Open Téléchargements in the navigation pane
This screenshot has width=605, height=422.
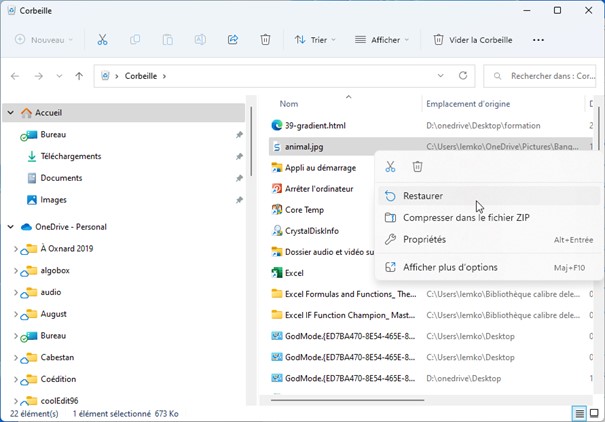[x=70, y=156]
